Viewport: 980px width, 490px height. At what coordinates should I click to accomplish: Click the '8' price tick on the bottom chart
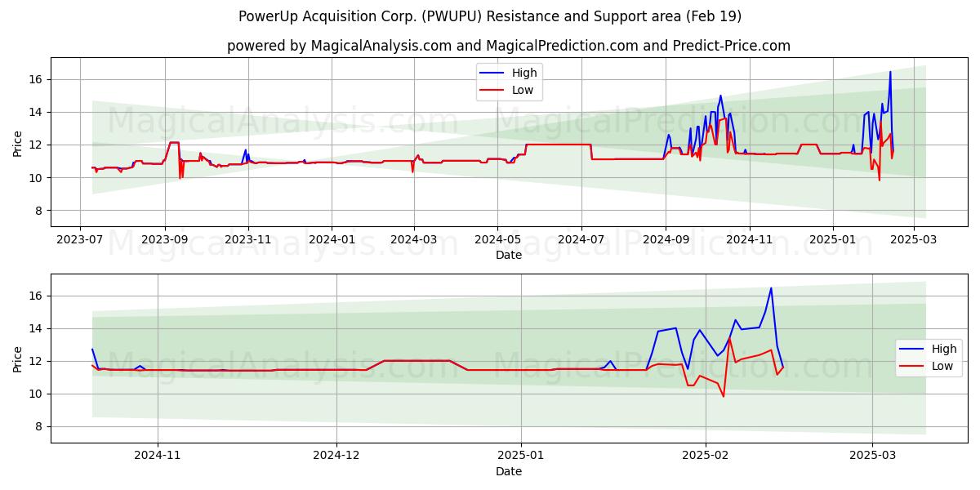pos(41,426)
